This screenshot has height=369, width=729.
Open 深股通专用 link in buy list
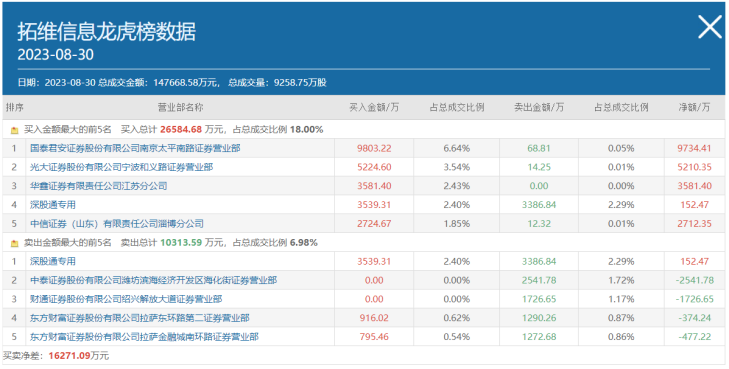click(53, 204)
